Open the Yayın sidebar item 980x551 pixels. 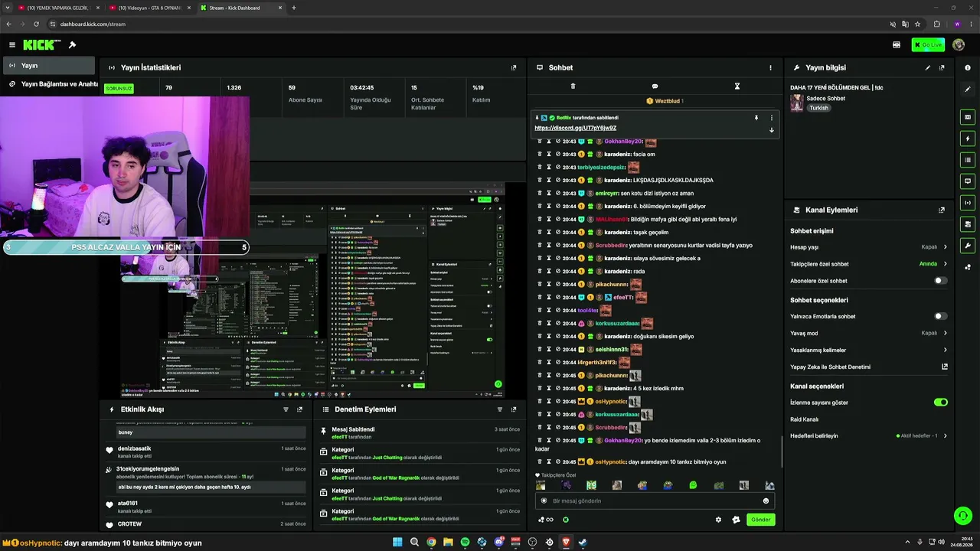pos(49,66)
